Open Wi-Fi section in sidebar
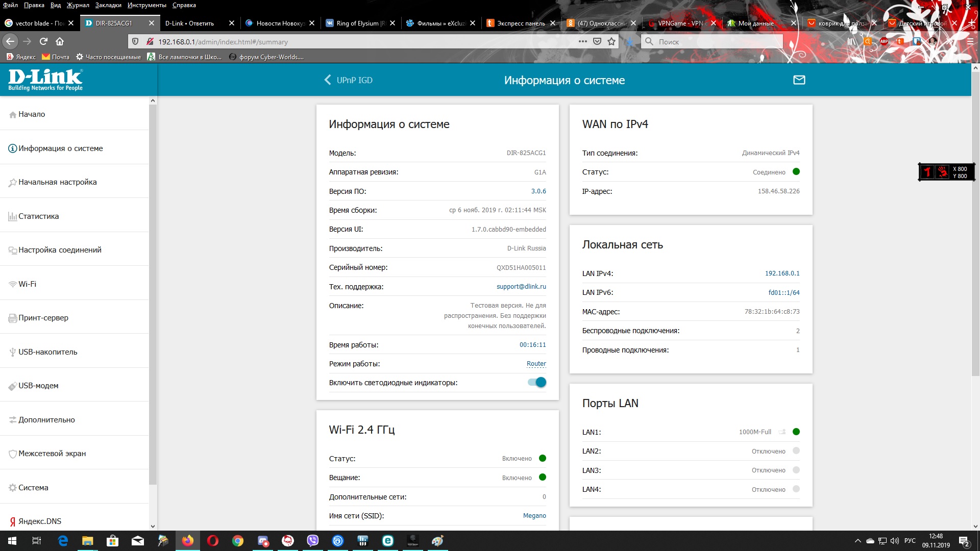 (x=27, y=284)
